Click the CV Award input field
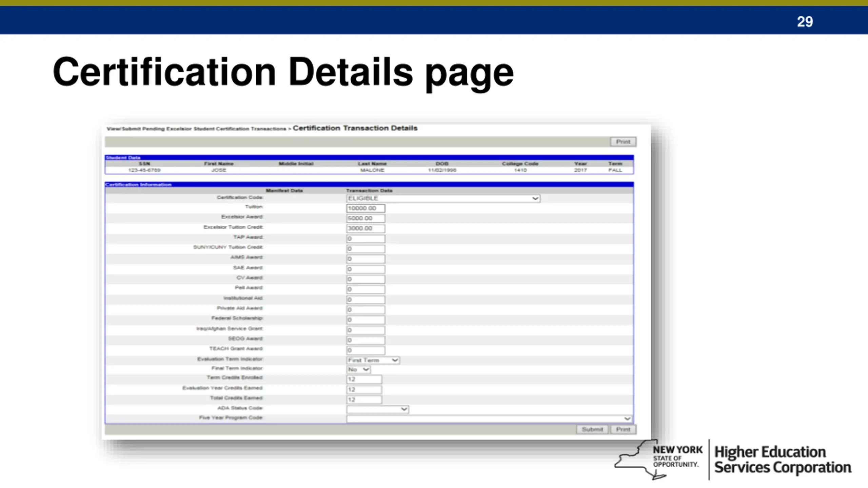This screenshot has width=868, height=488. click(x=366, y=279)
